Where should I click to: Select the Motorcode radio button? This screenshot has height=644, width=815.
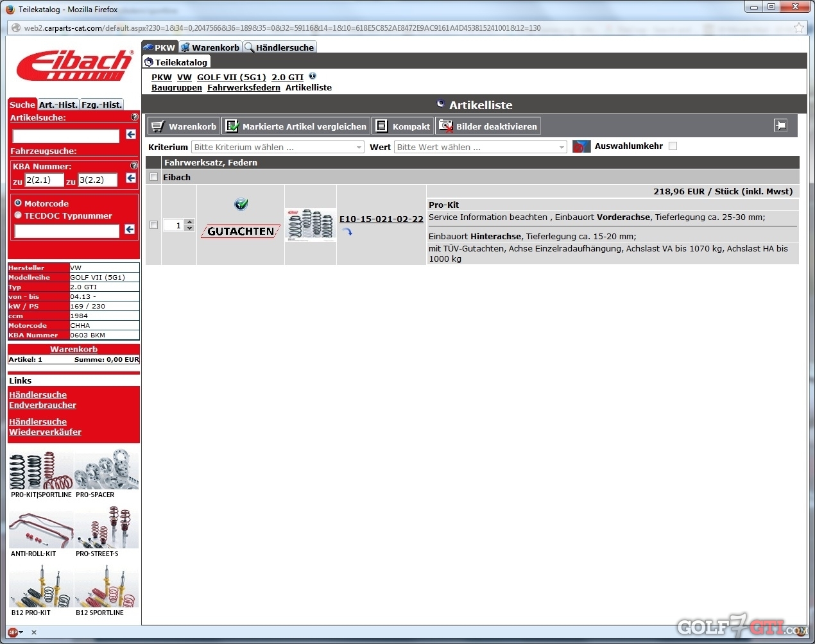coord(18,203)
